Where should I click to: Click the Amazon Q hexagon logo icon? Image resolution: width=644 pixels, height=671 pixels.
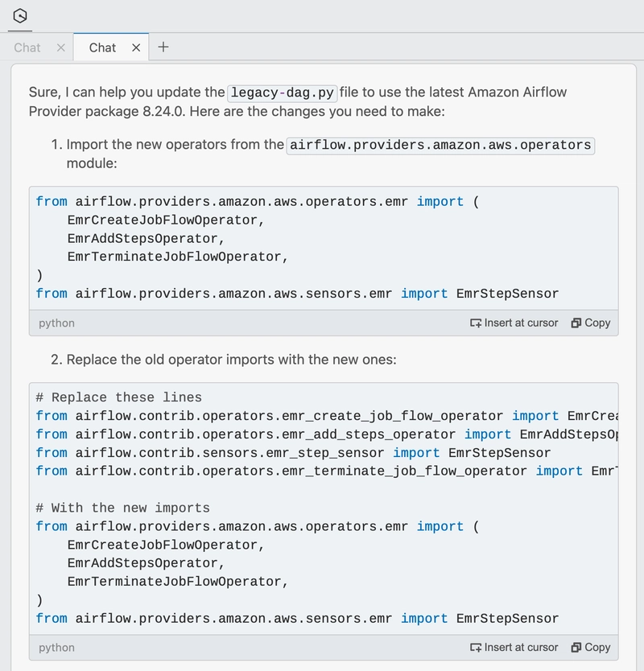point(20,16)
